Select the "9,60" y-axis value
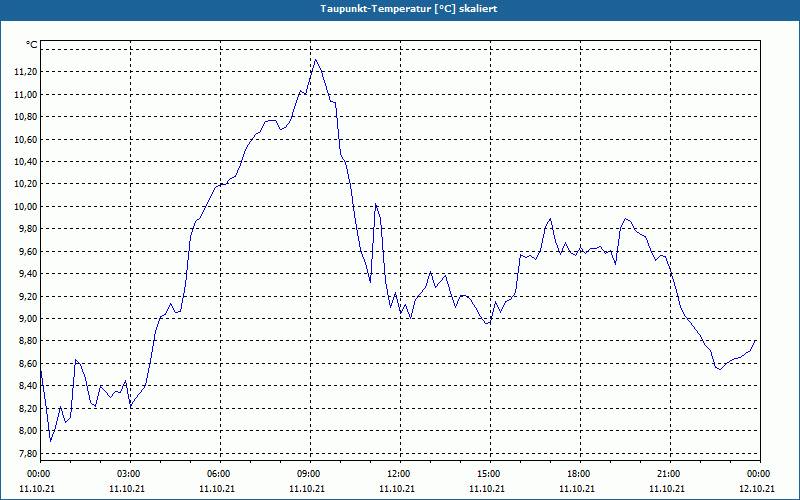Viewport: 800px width, 500px height. [x=27, y=252]
